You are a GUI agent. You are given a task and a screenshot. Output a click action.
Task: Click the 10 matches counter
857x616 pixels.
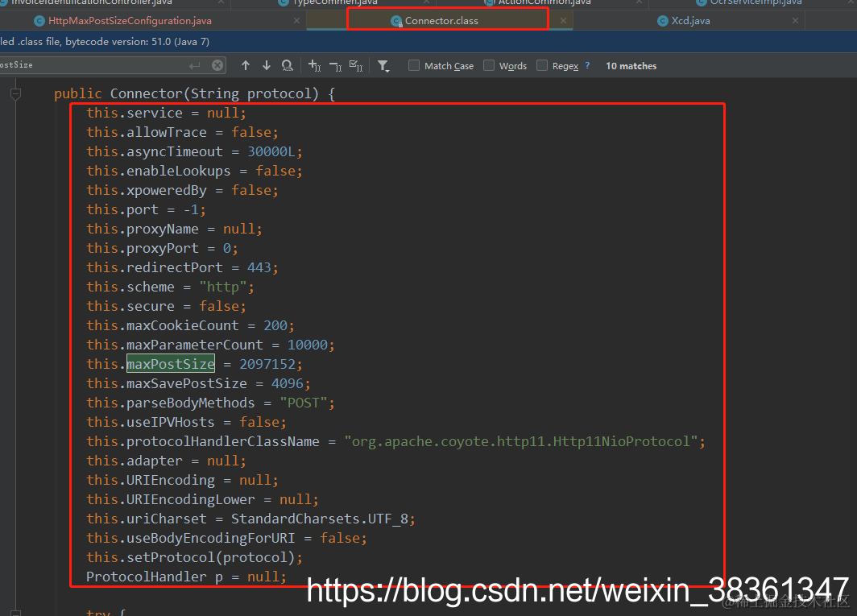(631, 65)
